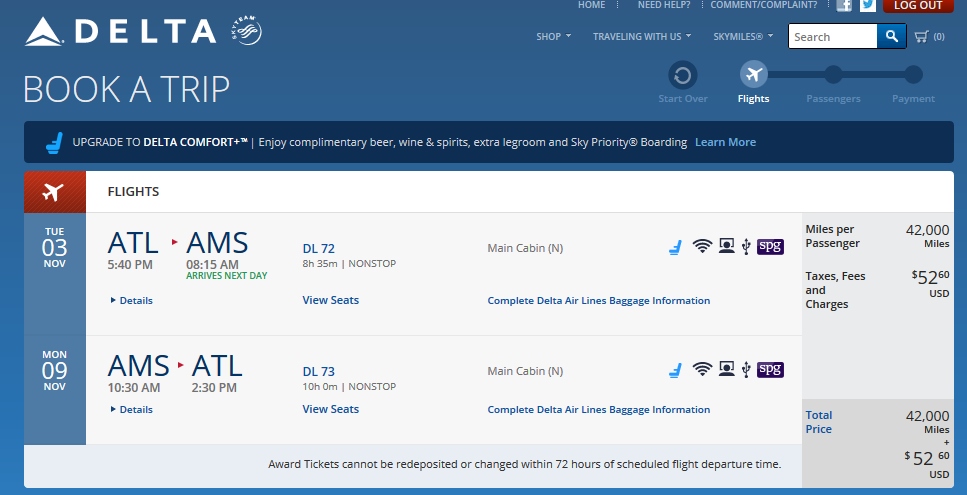
Task: Click the 5:40 PM departure time
Action: pos(130,264)
